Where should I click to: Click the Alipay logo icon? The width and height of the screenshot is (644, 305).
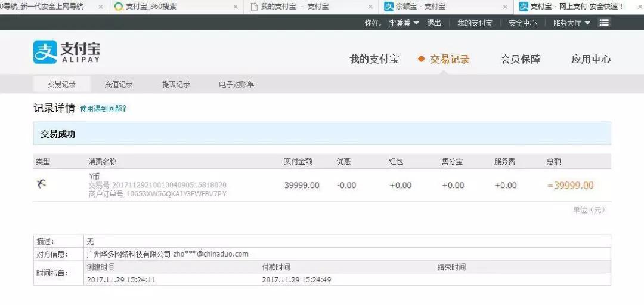click(45, 52)
